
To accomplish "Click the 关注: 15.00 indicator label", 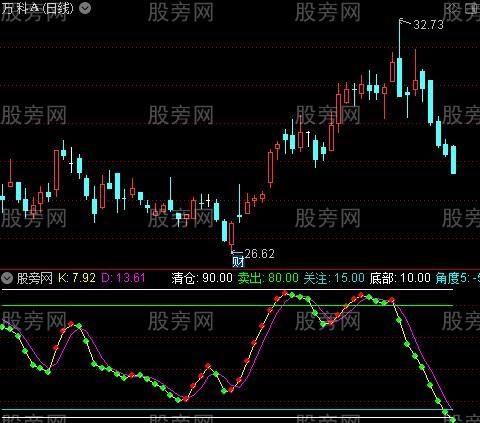I will click(334, 278).
